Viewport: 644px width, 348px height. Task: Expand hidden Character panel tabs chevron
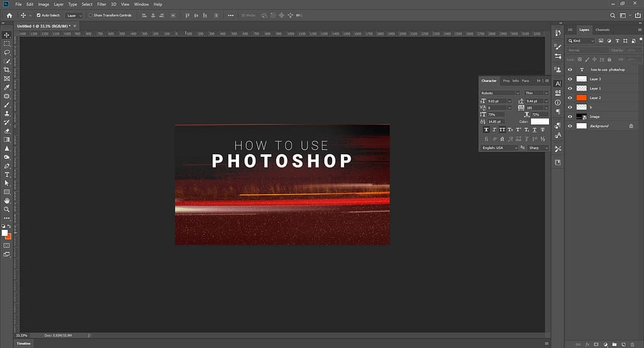pyautogui.click(x=538, y=81)
